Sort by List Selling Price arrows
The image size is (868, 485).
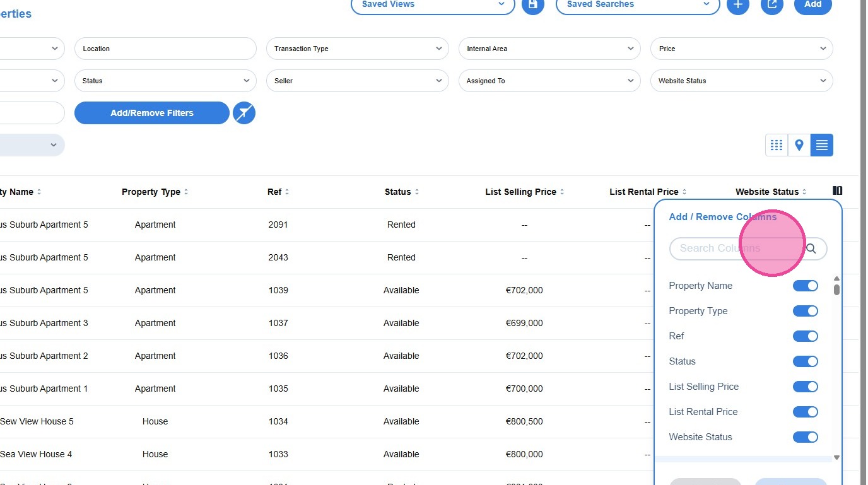coord(562,192)
